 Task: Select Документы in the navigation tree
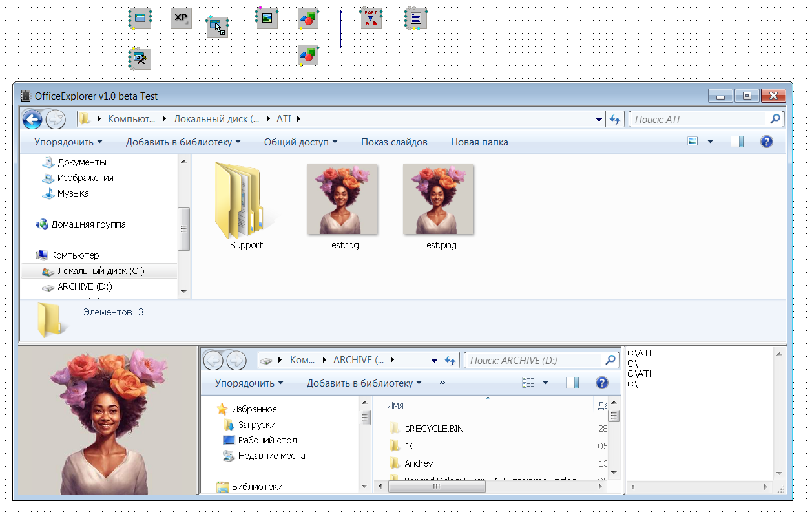pos(75,162)
